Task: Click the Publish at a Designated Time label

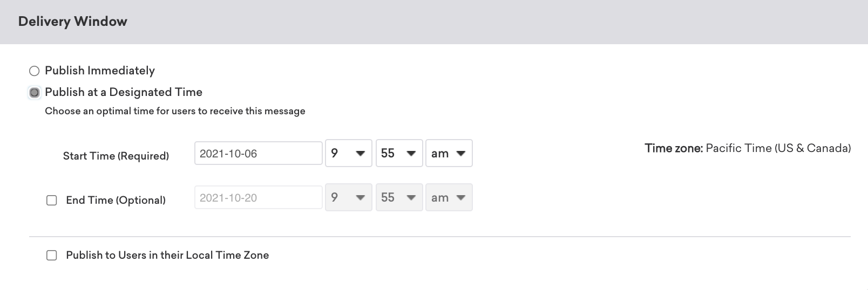Action: click(124, 92)
